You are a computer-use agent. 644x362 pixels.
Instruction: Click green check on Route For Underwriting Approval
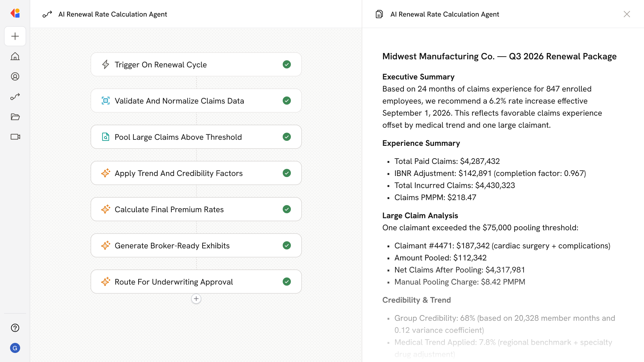(x=286, y=282)
